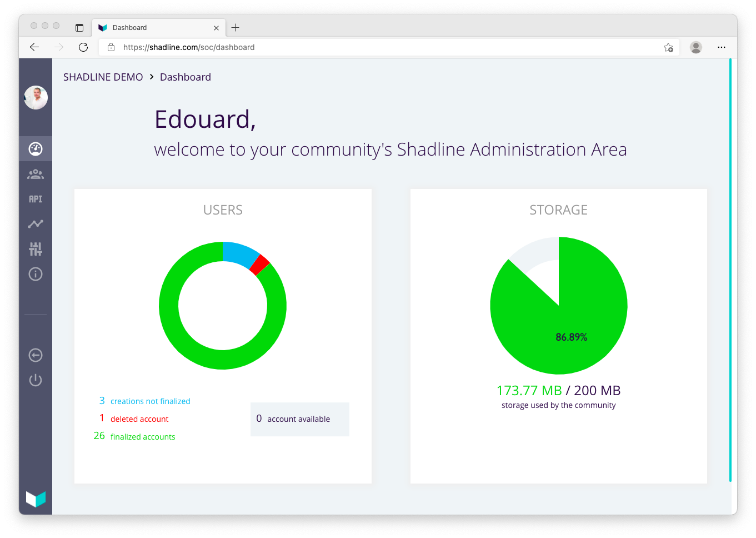
Task: Add page to favorites star icon
Action: (x=668, y=47)
